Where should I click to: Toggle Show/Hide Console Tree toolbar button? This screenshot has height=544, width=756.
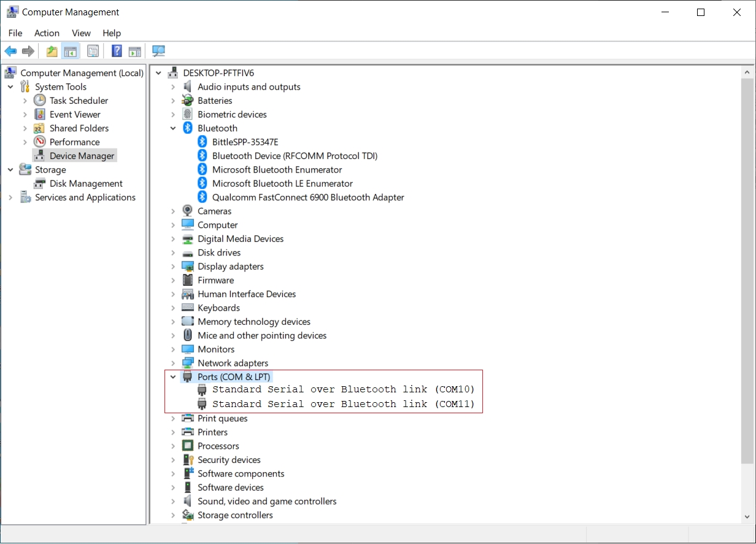[x=71, y=51]
